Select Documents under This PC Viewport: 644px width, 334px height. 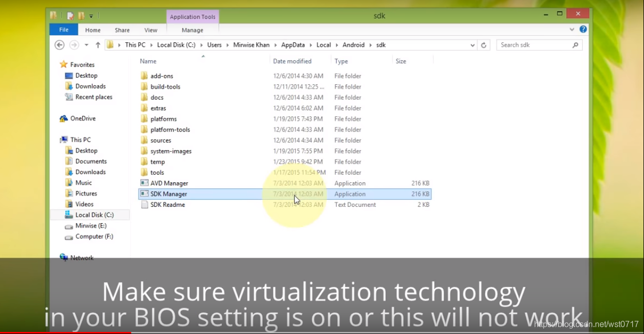pos(90,161)
